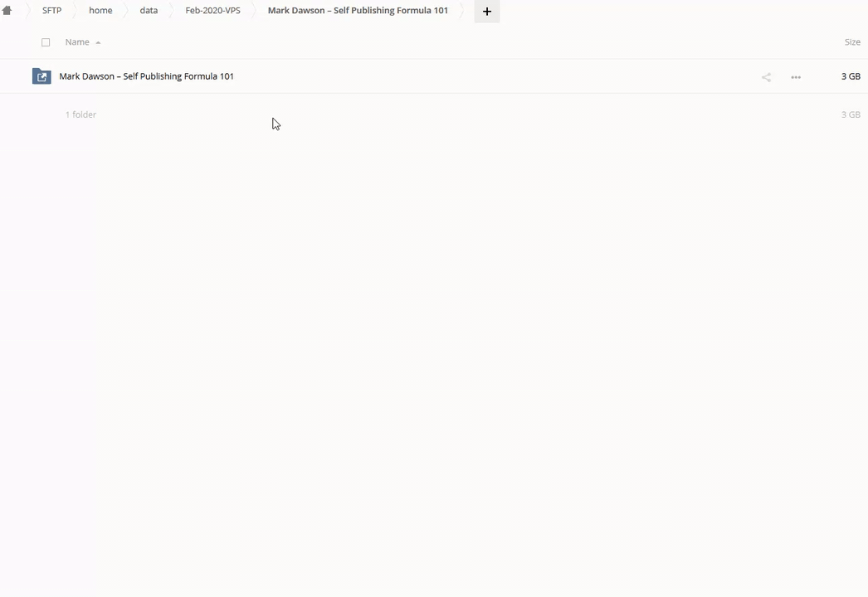This screenshot has height=597, width=868.
Task: Navigate to SFTP breadcrumb
Action: [51, 11]
